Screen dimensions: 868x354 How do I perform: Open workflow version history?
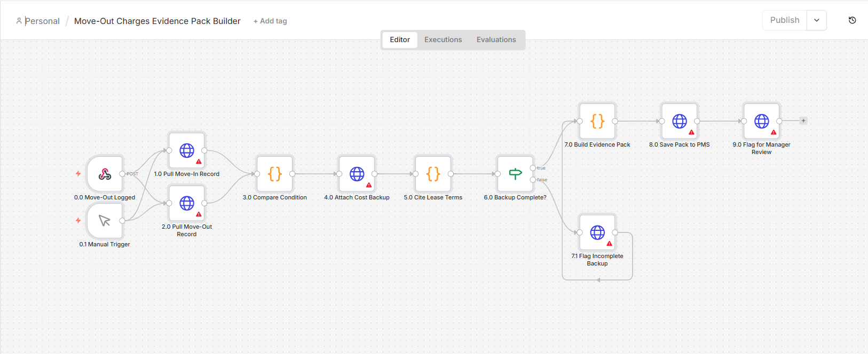852,20
